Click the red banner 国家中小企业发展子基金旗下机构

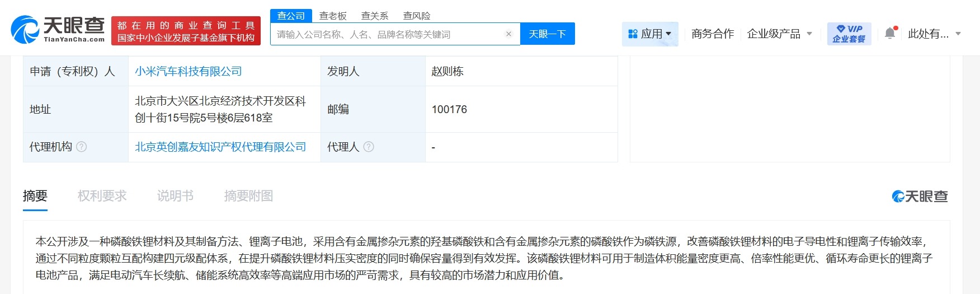click(x=186, y=31)
